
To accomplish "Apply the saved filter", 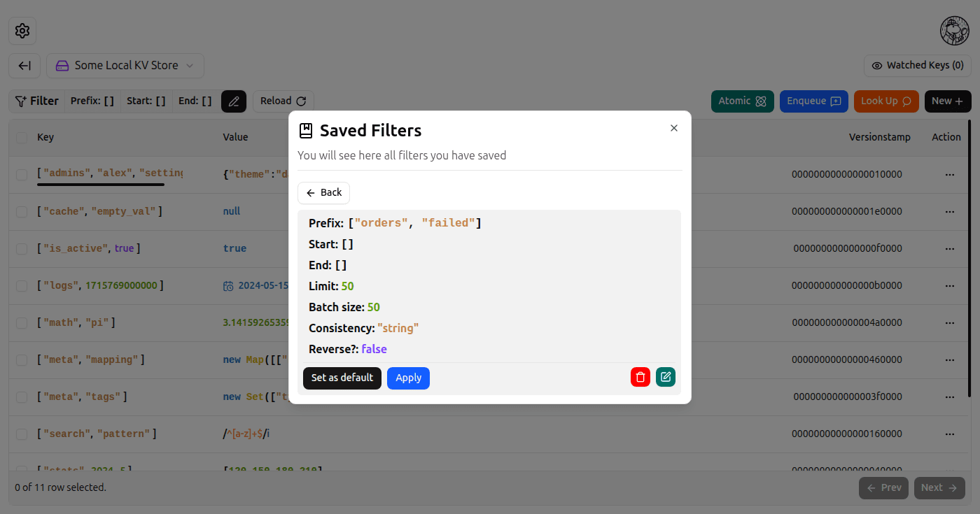I will (x=408, y=378).
